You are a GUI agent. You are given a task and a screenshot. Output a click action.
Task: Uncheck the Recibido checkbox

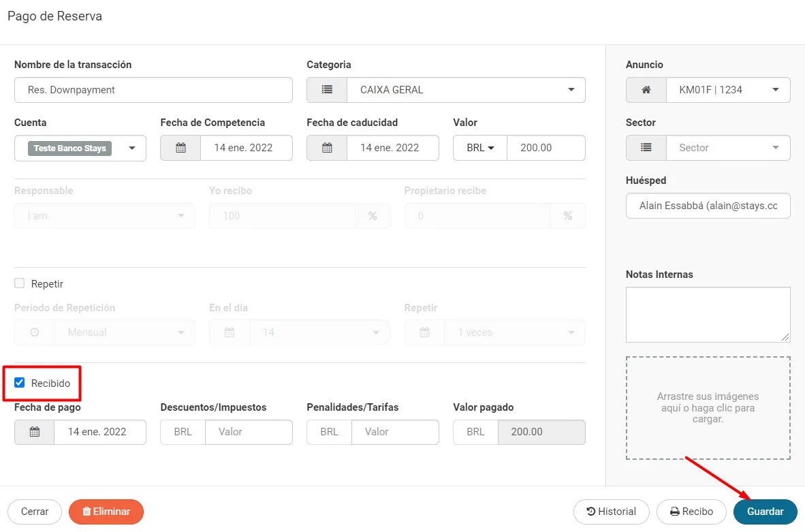[20, 383]
